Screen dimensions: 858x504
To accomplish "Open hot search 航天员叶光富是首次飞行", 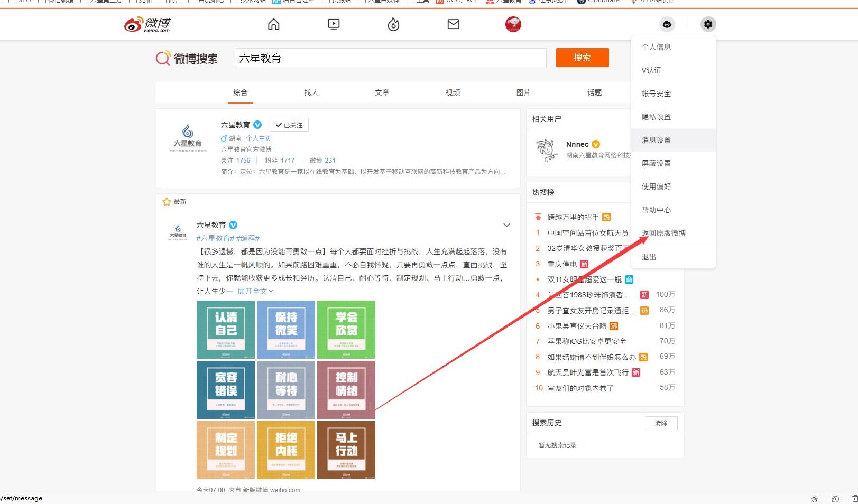I will [588, 372].
